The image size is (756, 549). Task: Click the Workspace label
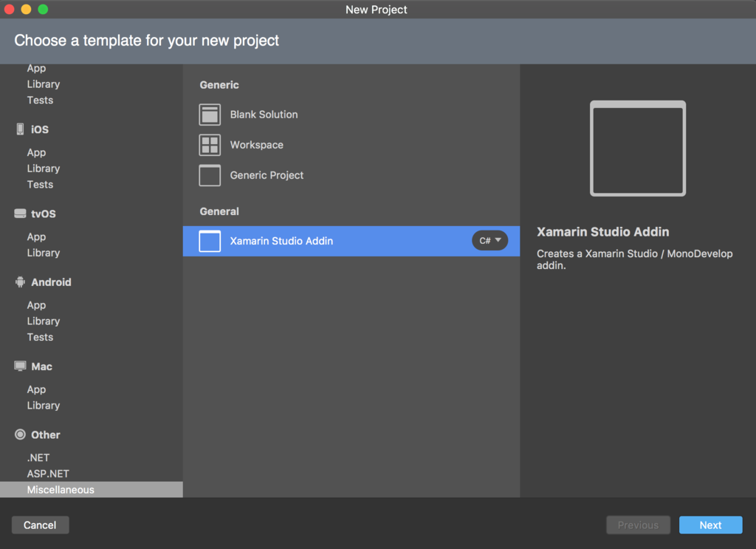(256, 146)
